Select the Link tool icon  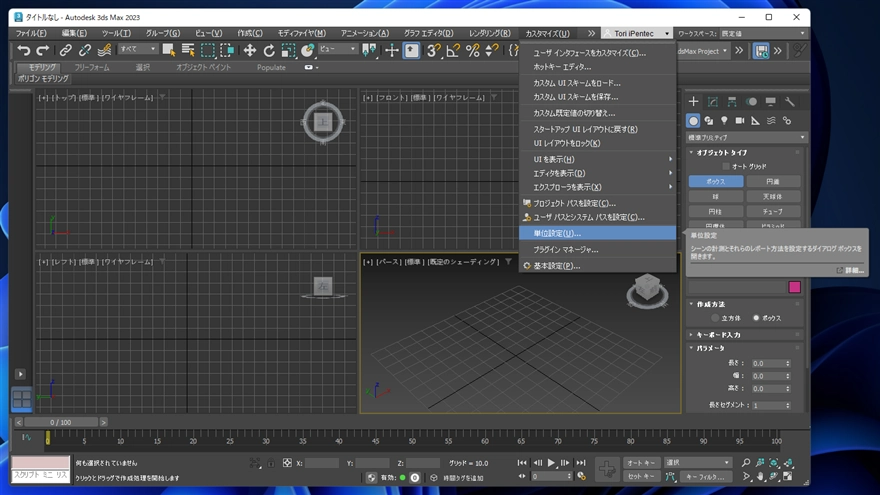click(x=66, y=51)
